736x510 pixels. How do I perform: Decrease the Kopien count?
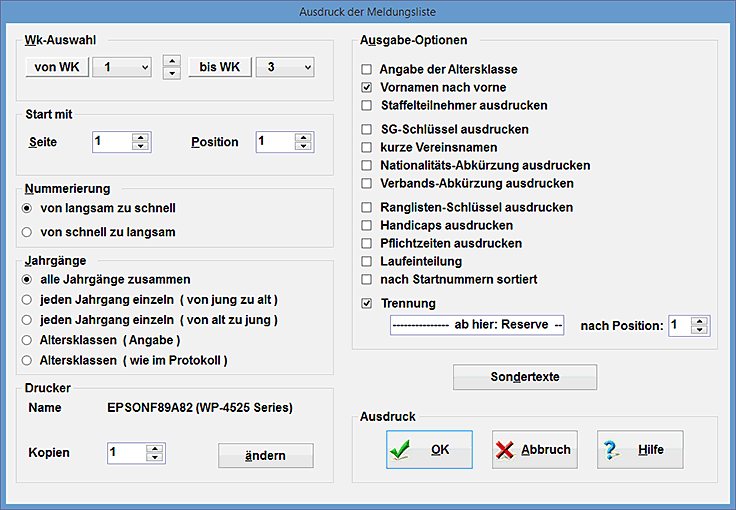(x=154, y=458)
